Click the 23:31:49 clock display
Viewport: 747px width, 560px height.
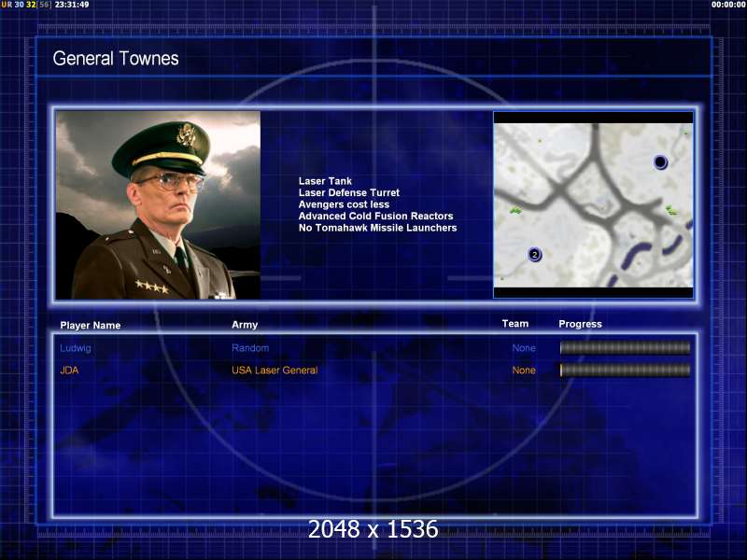(72, 5)
